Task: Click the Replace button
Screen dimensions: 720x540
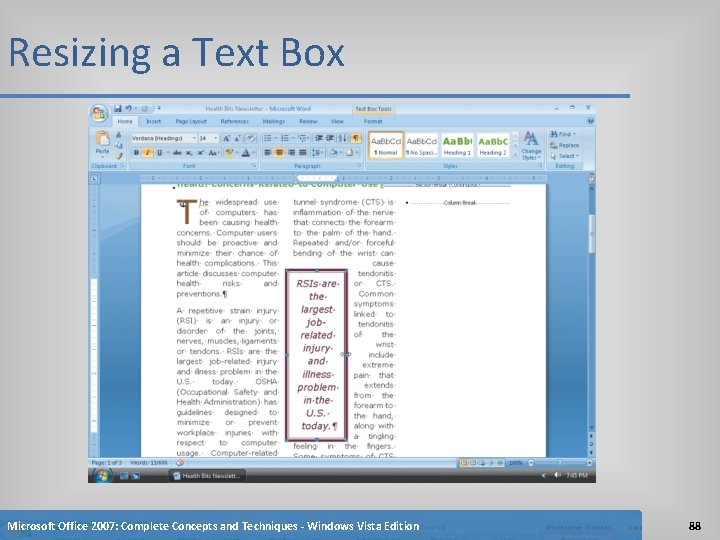Action: pos(564,145)
